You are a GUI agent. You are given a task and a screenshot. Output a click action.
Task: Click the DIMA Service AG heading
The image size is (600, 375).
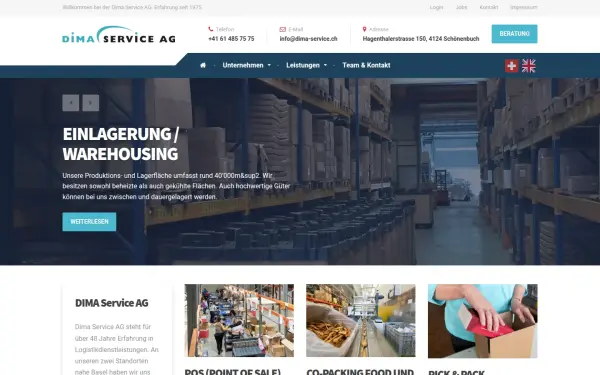tap(111, 303)
